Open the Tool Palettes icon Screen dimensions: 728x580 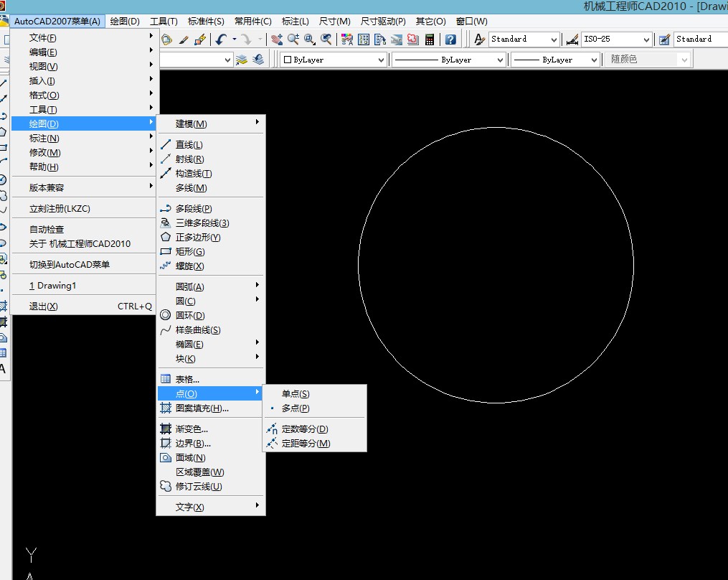pyautogui.click(x=380, y=40)
